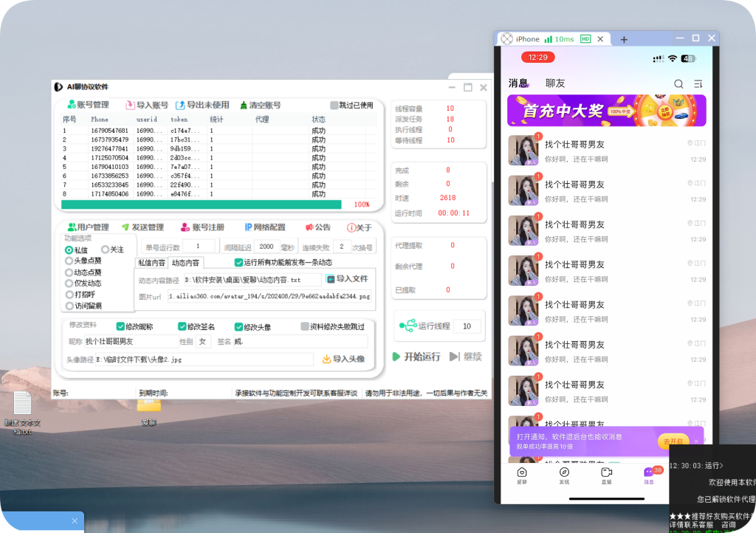Click the search icon in the phone app

tap(678, 83)
